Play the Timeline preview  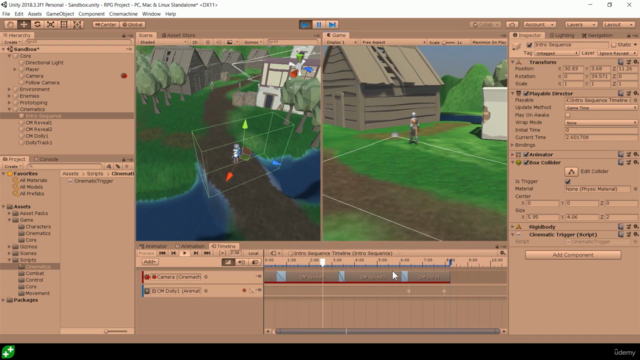[x=184, y=253]
